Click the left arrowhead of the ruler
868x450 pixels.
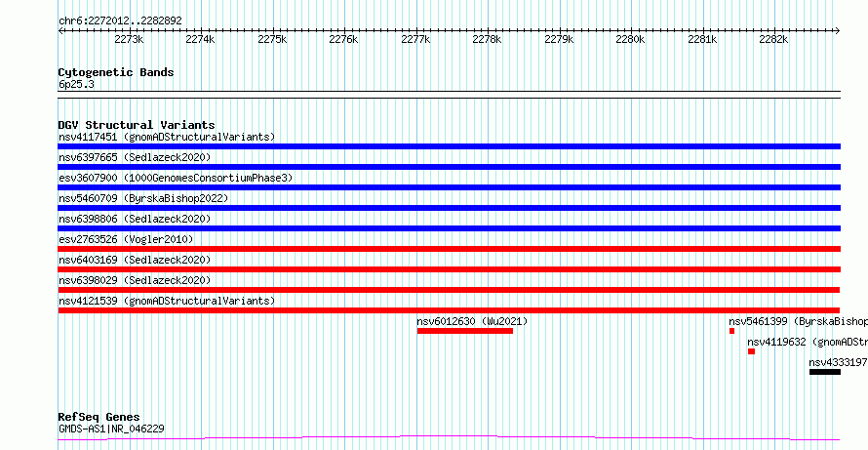click(60, 31)
